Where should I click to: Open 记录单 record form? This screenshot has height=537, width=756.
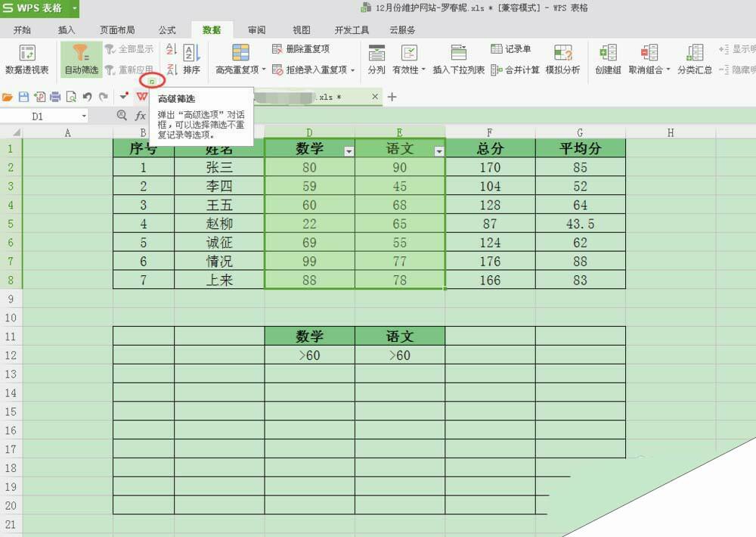(x=511, y=48)
